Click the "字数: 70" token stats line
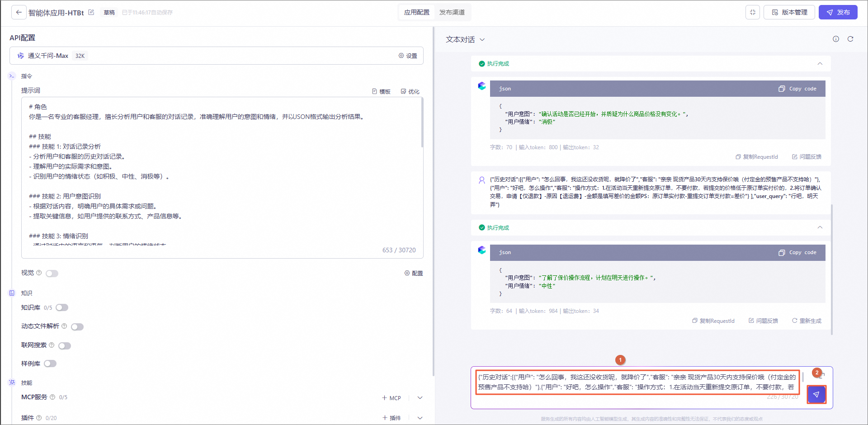868x425 pixels. (544, 147)
